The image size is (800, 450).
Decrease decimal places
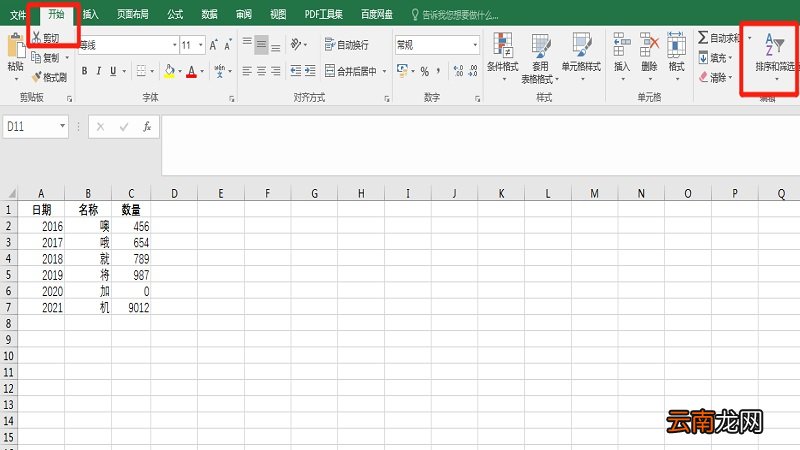472,71
